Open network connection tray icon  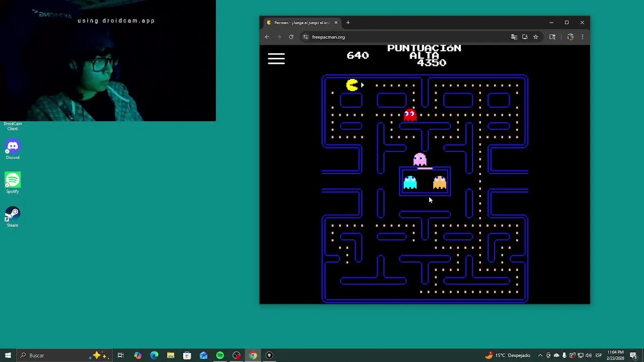(580, 355)
